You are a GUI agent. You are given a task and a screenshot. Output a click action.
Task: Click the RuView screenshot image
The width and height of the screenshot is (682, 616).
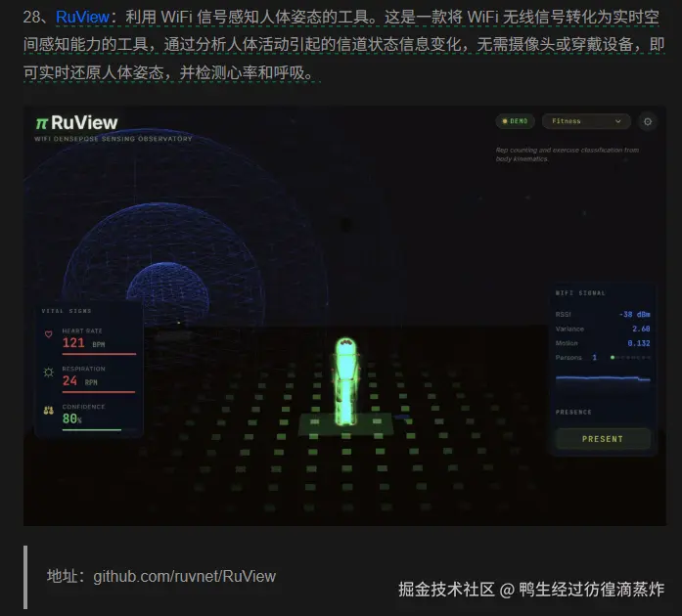pos(344,316)
